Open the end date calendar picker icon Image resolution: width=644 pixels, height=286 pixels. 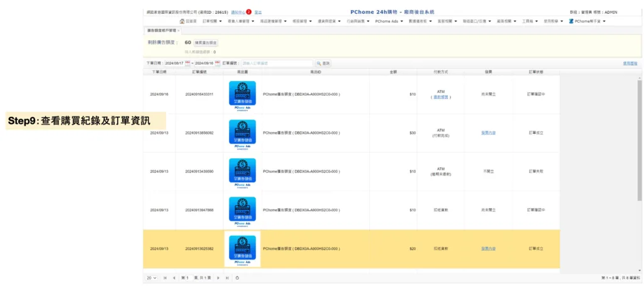coord(218,63)
